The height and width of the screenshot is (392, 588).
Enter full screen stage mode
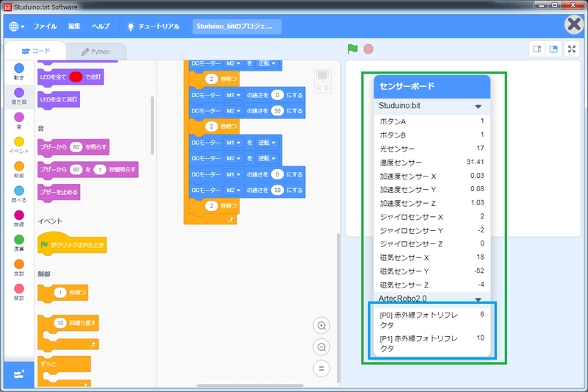point(572,49)
